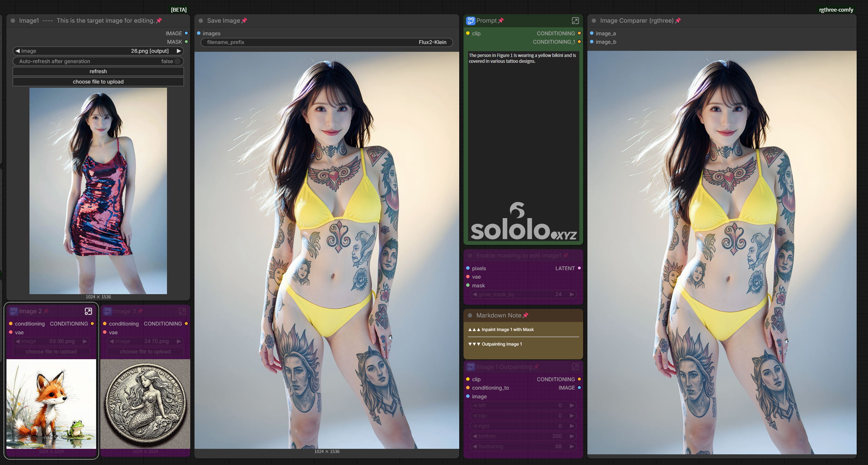Click the feathering slider value 68

click(523, 447)
